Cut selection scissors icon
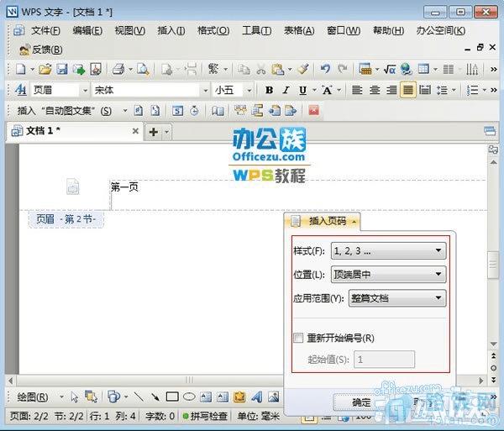504x431 pixels. 261,69
